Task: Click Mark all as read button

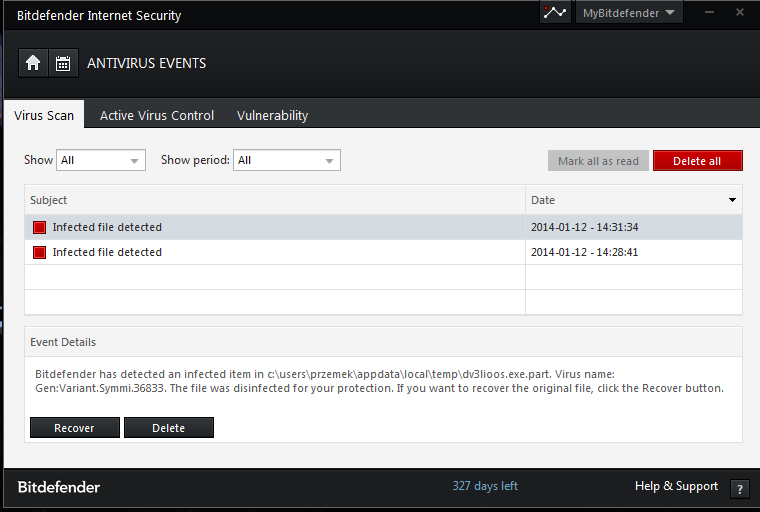Action: [x=598, y=161]
